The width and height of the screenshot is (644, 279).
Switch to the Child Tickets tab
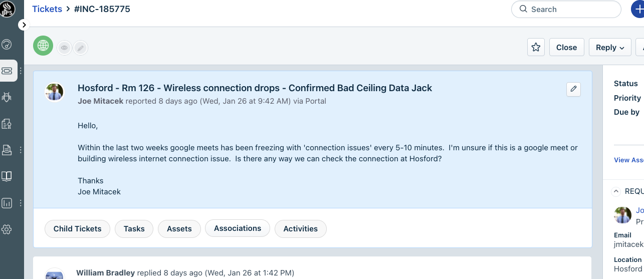78,228
